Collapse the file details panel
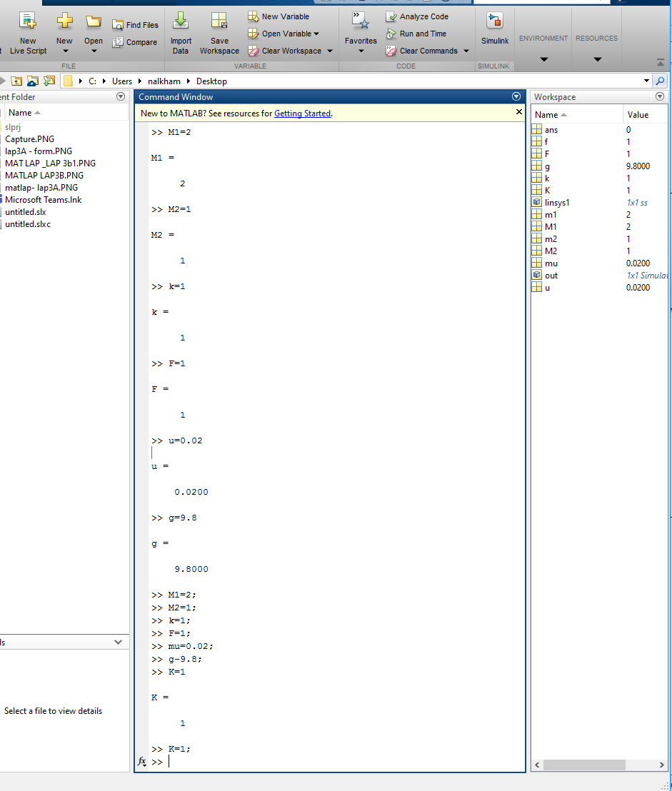 click(118, 643)
